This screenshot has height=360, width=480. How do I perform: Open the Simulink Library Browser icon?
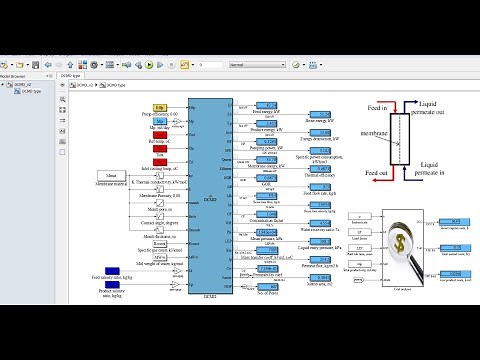click(82, 65)
